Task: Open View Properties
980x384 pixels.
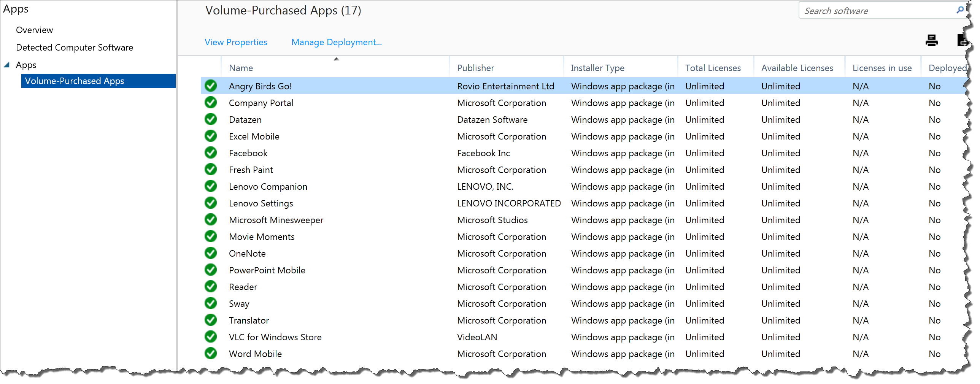Action: [236, 42]
